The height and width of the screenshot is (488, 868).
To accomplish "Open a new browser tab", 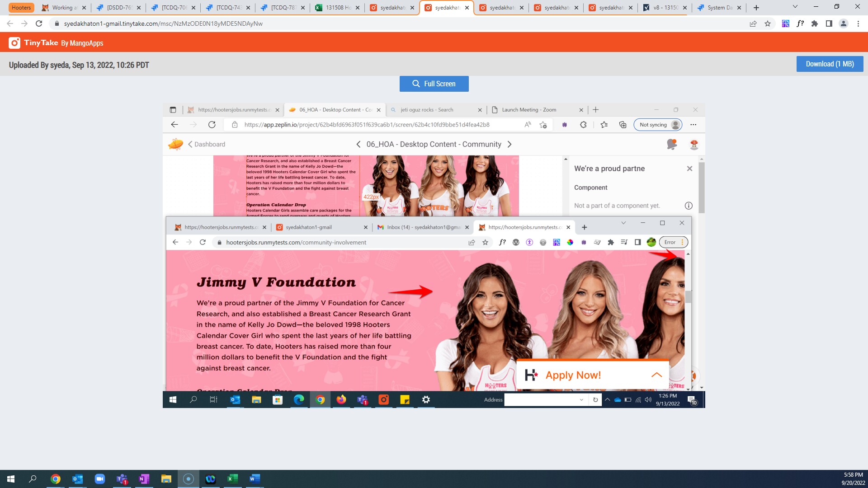I will [756, 8].
